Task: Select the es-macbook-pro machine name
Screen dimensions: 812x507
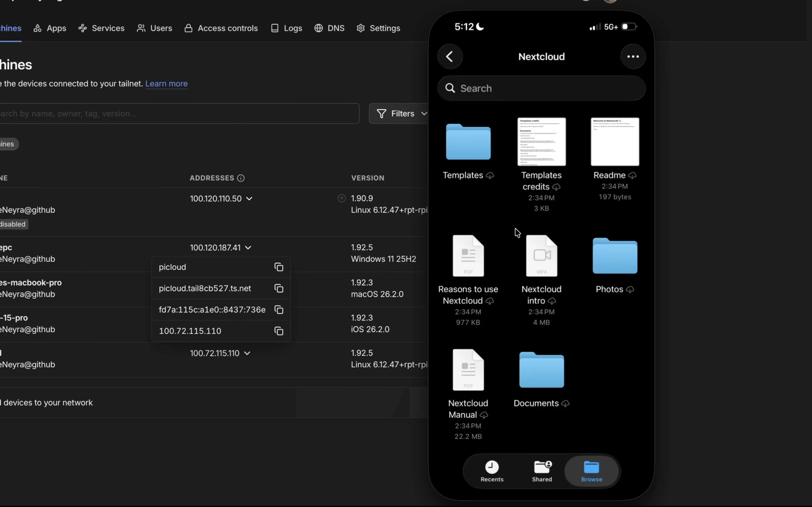Action: click(x=31, y=283)
